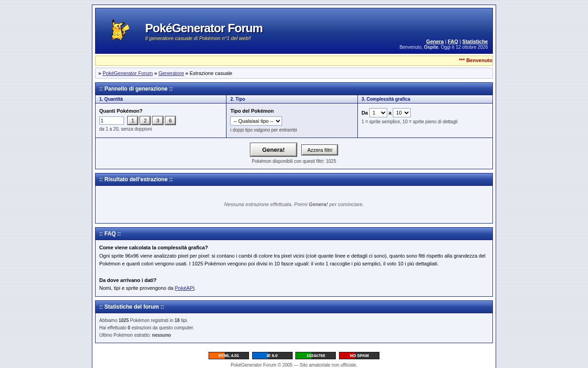Open the Genera link in header
The width and height of the screenshot is (588, 368).
click(x=435, y=41)
